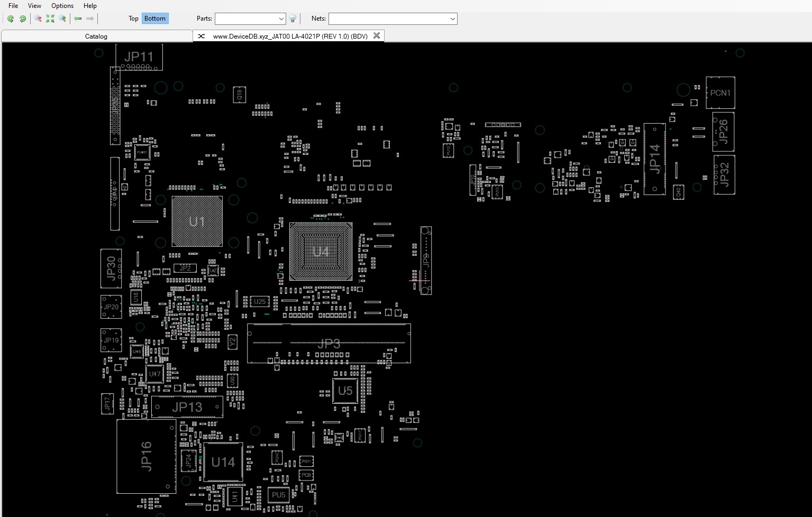Open the File menu
The height and width of the screenshot is (517, 812).
pos(13,6)
